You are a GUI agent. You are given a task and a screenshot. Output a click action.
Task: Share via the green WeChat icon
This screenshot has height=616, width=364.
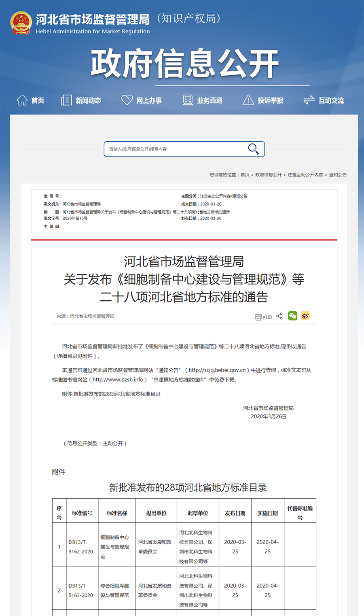click(x=292, y=316)
